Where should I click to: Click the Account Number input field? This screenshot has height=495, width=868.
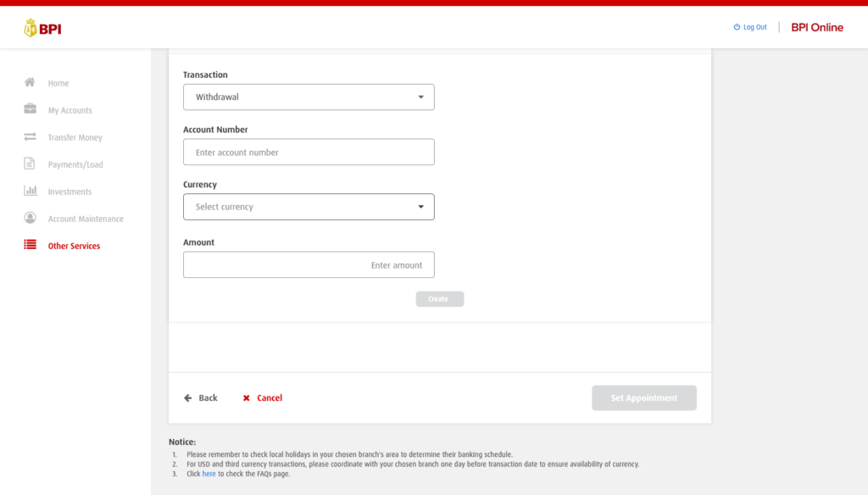pyautogui.click(x=309, y=153)
